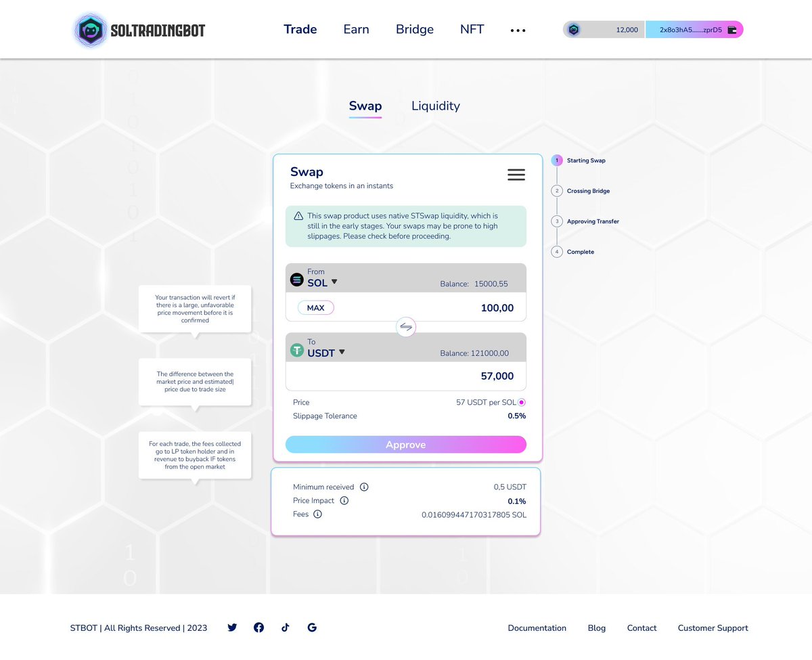Viewport: 812px width, 660px height.
Task: Click tooltip about market price difference
Action: (x=195, y=382)
